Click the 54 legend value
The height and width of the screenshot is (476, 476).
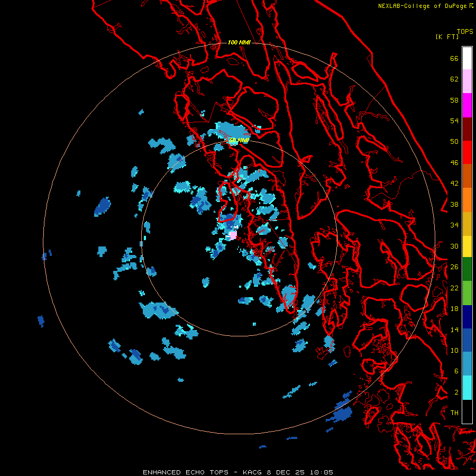point(454,121)
